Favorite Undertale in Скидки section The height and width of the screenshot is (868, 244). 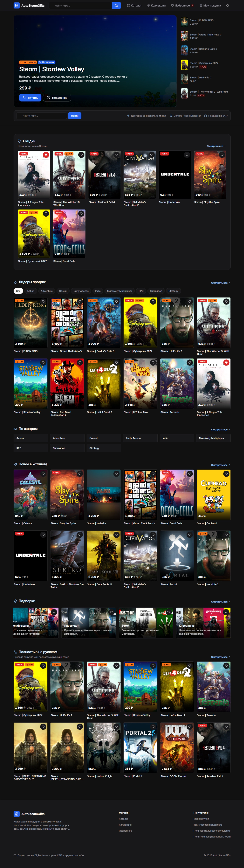coord(187,155)
